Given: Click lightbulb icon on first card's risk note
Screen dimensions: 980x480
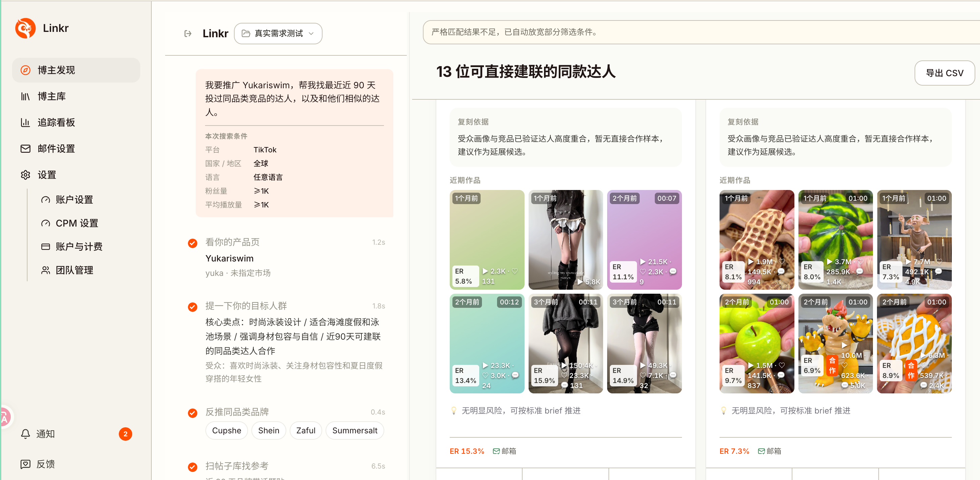Looking at the screenshot, I should 453,411.
